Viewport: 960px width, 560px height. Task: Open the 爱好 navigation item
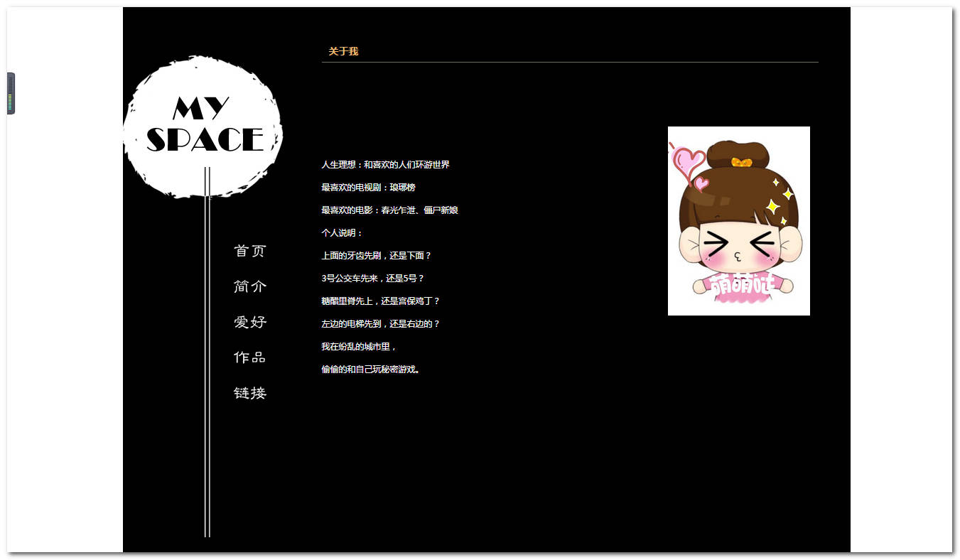(x=250, y=322)
